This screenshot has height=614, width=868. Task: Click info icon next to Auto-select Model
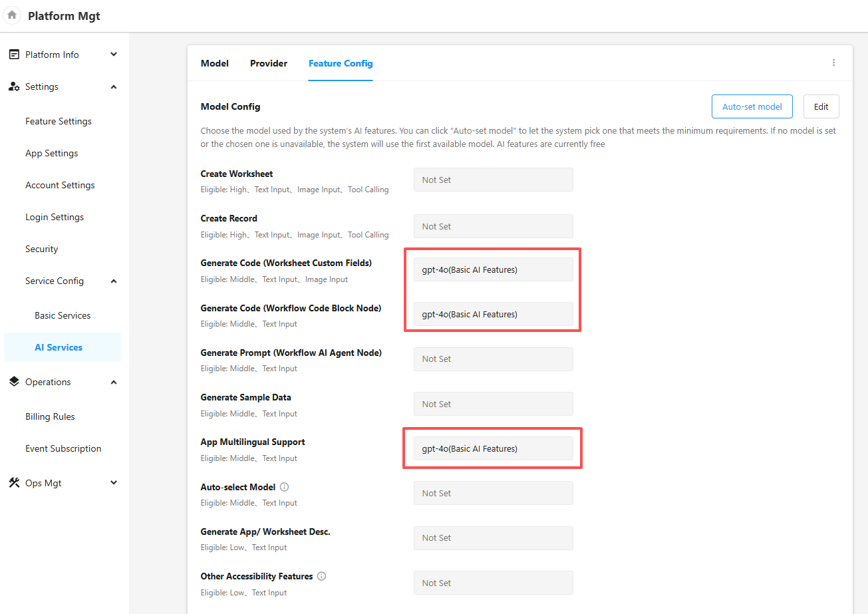pyautogui.click(x=285, y=487)
